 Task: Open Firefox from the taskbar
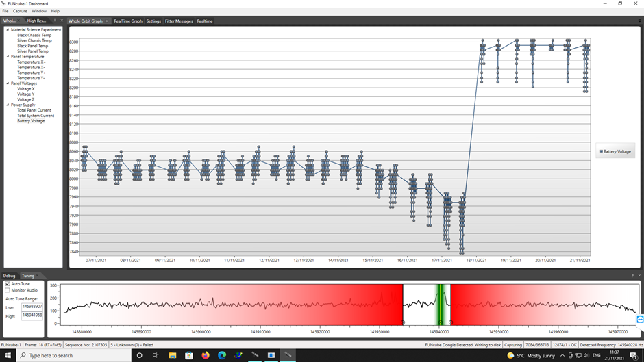tap(206, 356)
